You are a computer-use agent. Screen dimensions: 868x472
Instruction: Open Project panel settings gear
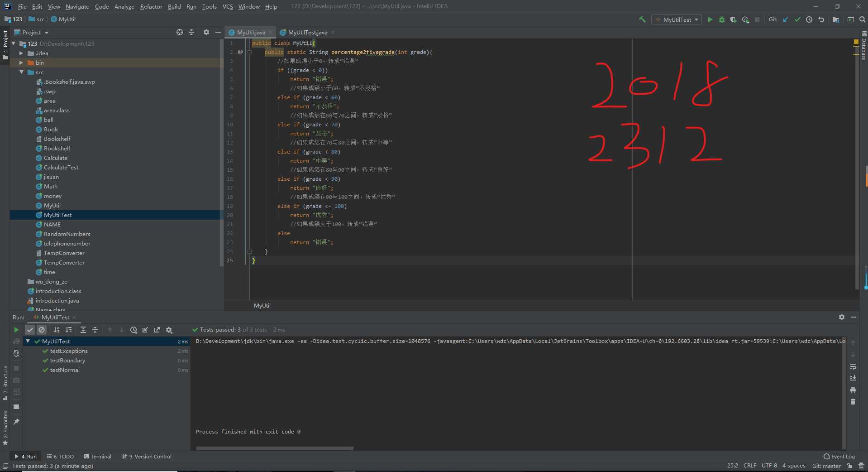[x=206, y=32]
